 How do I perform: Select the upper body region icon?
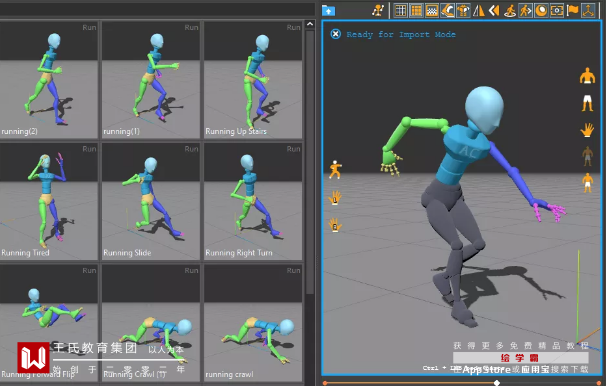(x=587, y=76)
